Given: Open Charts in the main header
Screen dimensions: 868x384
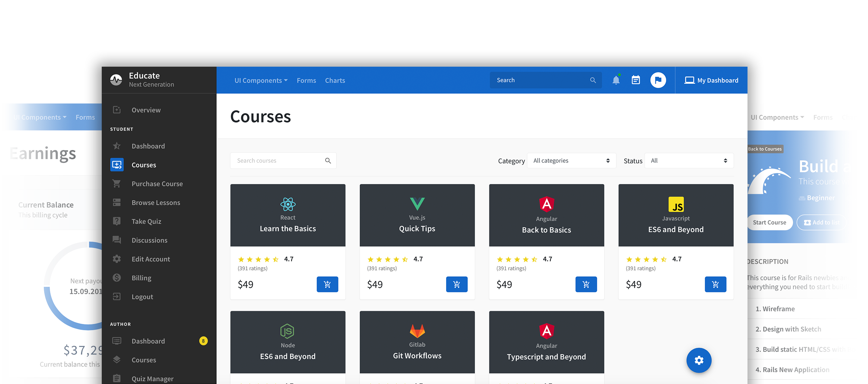Looking at the screenshot, I should 335,81.
